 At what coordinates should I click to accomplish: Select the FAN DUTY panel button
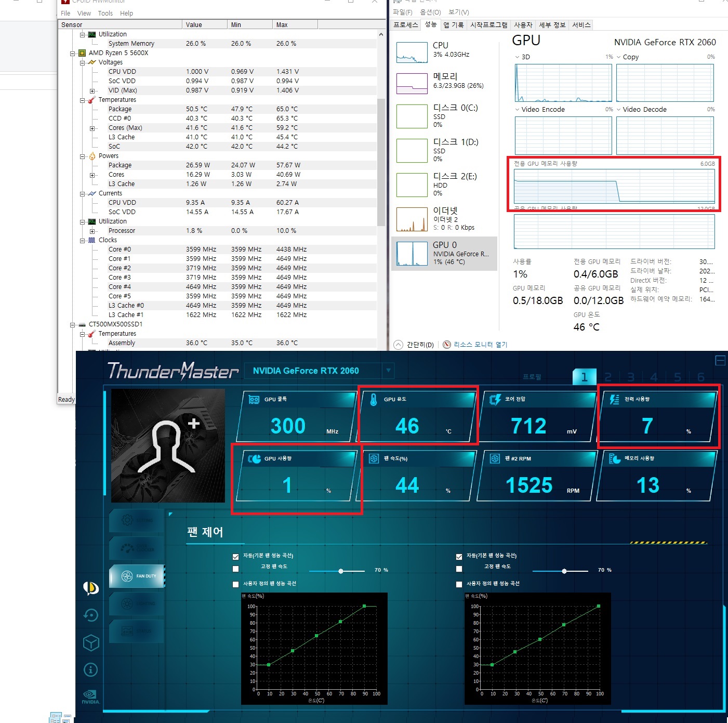tap(137, 576)
